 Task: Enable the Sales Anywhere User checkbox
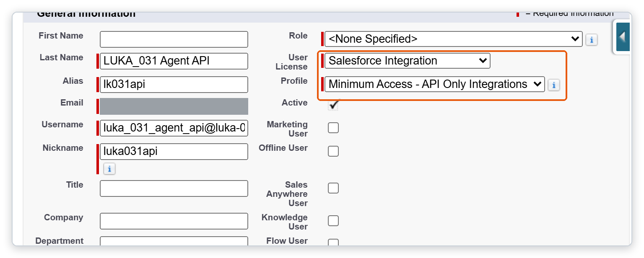(333, 188)
